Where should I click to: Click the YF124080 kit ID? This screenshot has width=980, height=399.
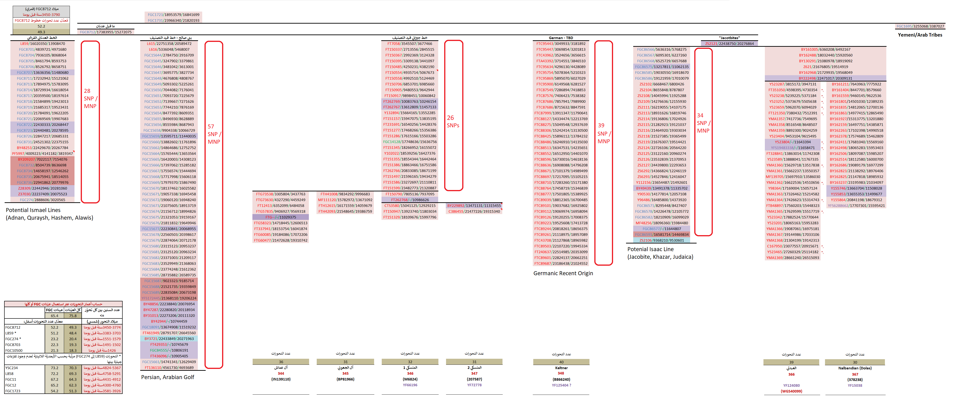pos(791,385)
